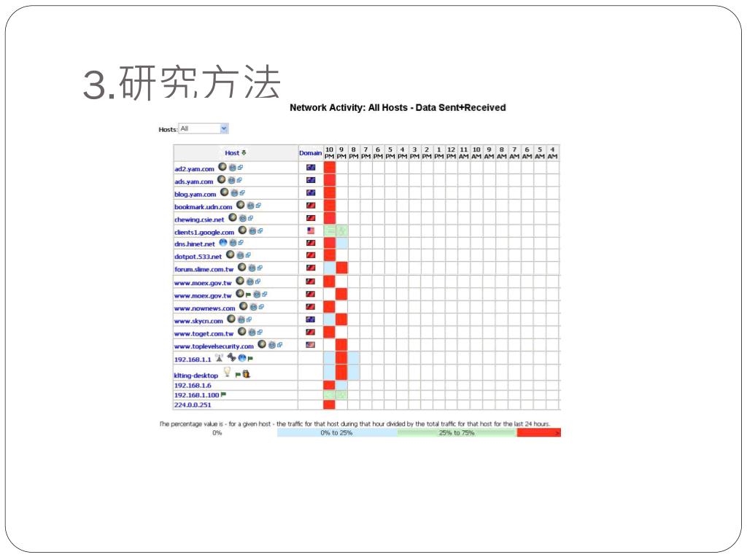
Task: Click the light bulb icon beside klting-desktop
Action: tap(228, 372)
